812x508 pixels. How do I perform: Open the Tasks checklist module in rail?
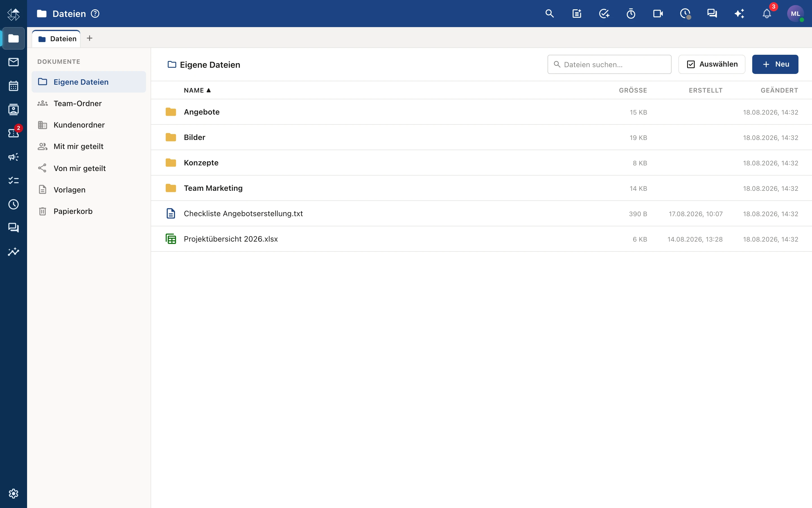(x=14, y=181)
